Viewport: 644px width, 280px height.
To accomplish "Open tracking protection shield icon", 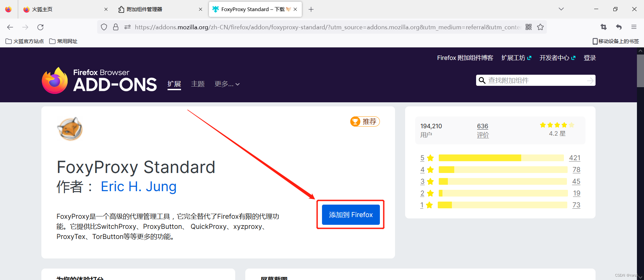I will pyautogui.click(x=104, y=27).
